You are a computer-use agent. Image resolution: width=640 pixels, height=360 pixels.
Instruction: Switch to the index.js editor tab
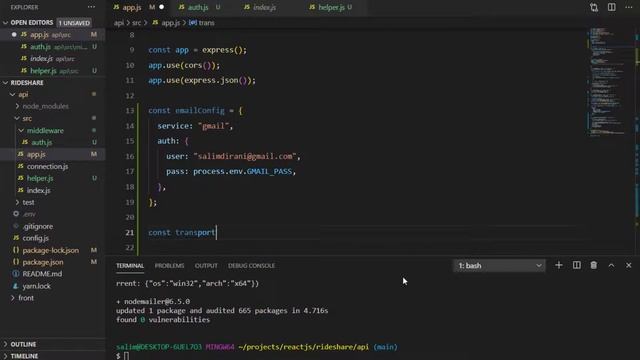[264, 7]
